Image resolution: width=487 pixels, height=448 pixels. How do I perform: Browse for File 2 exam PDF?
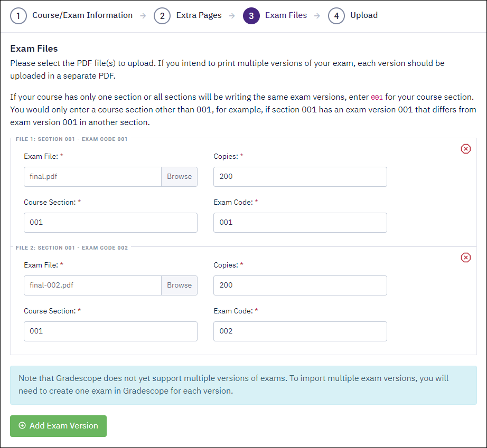179,285
